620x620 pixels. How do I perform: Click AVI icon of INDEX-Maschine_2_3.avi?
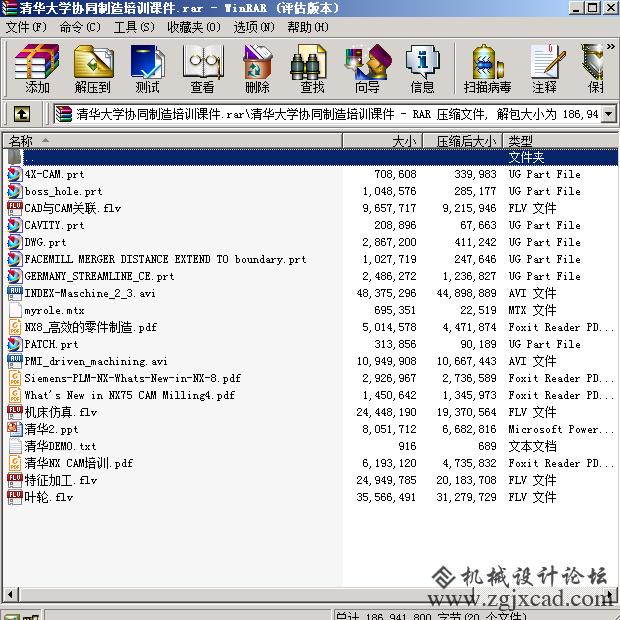15,293
